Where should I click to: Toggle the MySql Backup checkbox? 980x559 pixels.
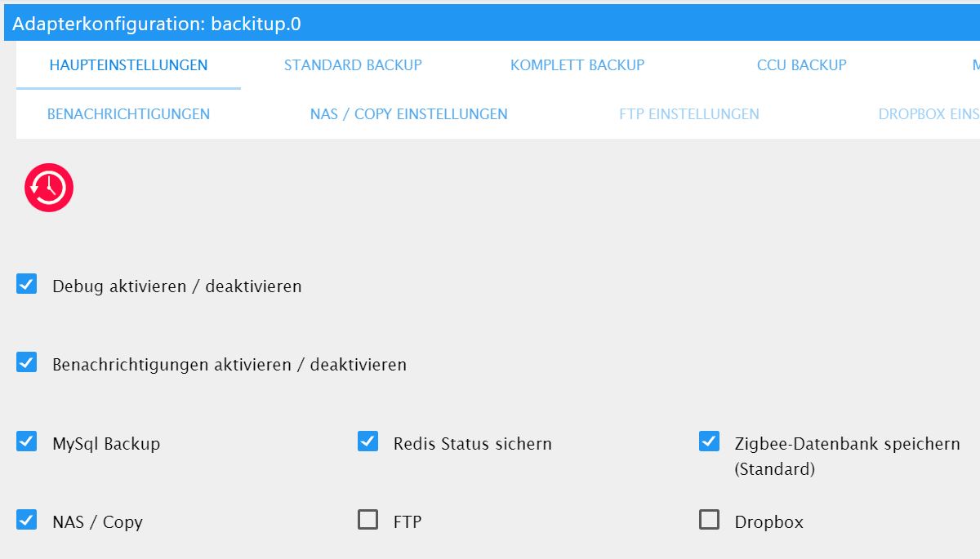27,441
